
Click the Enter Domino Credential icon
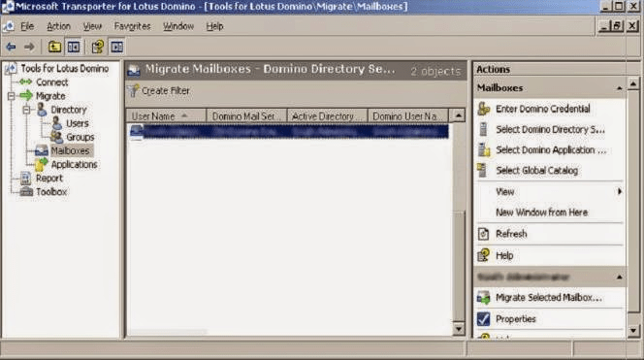pos(484,109)
